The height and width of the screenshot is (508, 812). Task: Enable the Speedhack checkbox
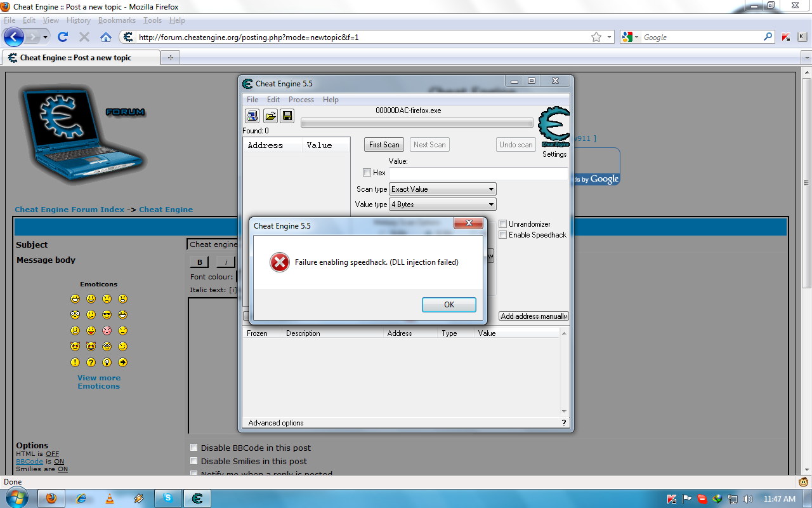pyautogui.click(x=503, y=235)
